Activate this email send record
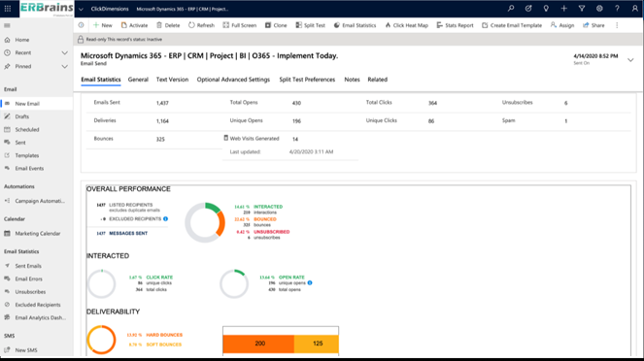This screenshot has height=361, width=644. [134, 25]
